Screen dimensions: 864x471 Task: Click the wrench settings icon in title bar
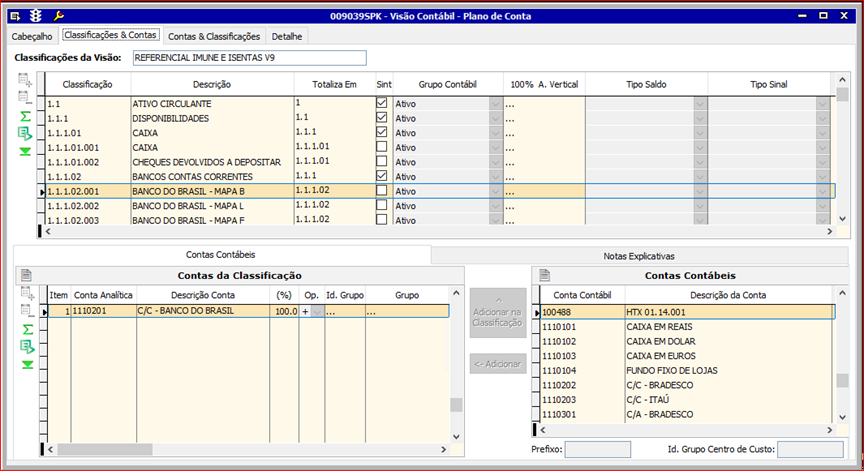point(58,17)
